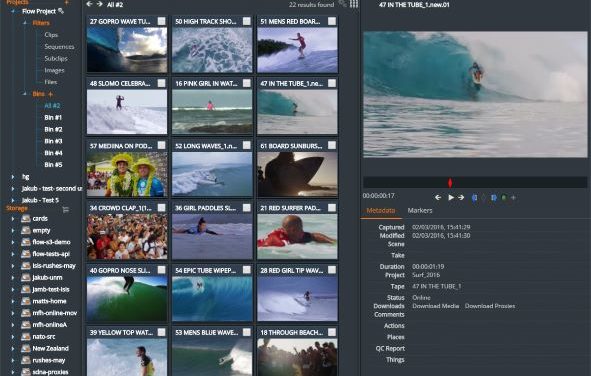Check the 16 PINK GIRL IN WAT checkbox
Screen dimensions: 591x376
tap(247, 83)
